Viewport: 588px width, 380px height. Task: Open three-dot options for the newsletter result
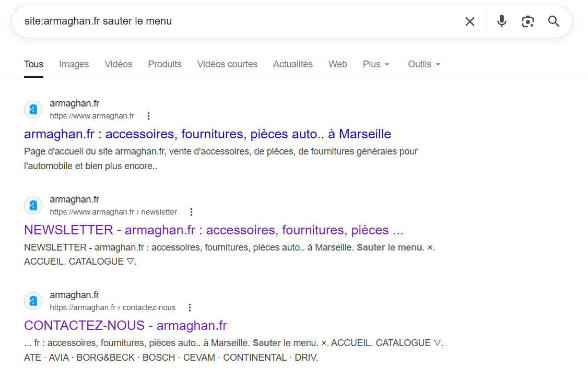191,212
